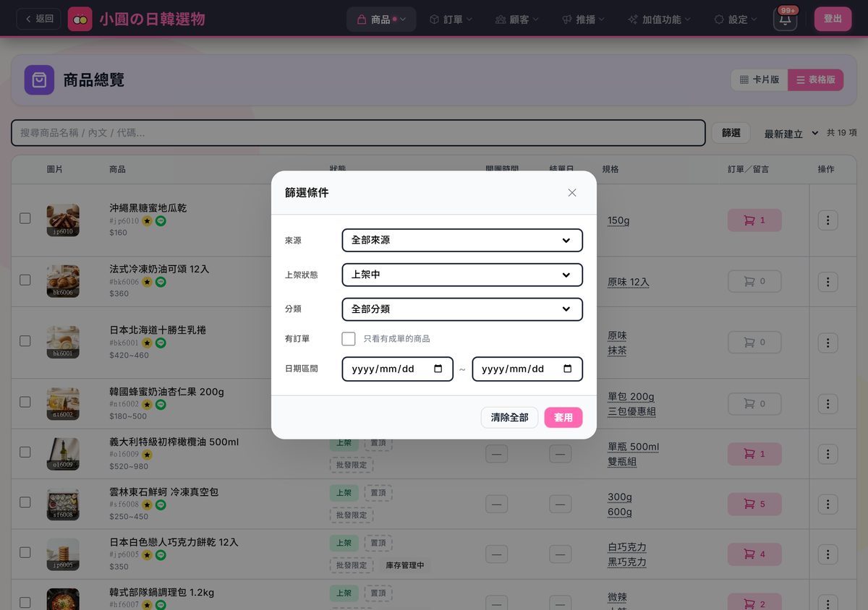
Task: Open the 分類 dropdown showing 全部分類
Action: click(462, 309)
